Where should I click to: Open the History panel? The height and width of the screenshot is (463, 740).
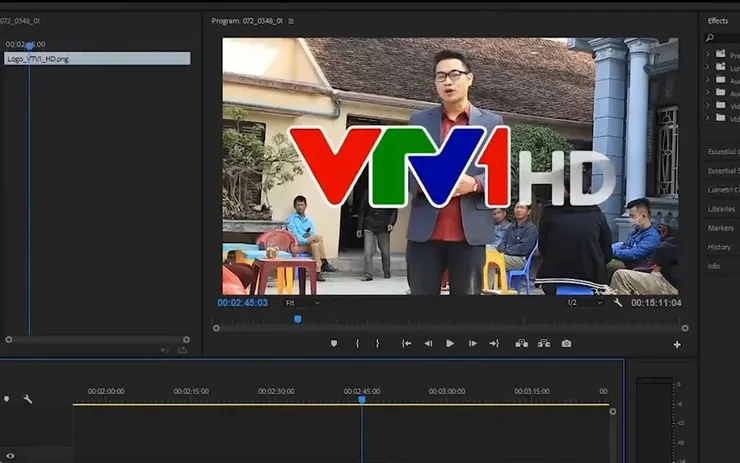coord(719,247)
